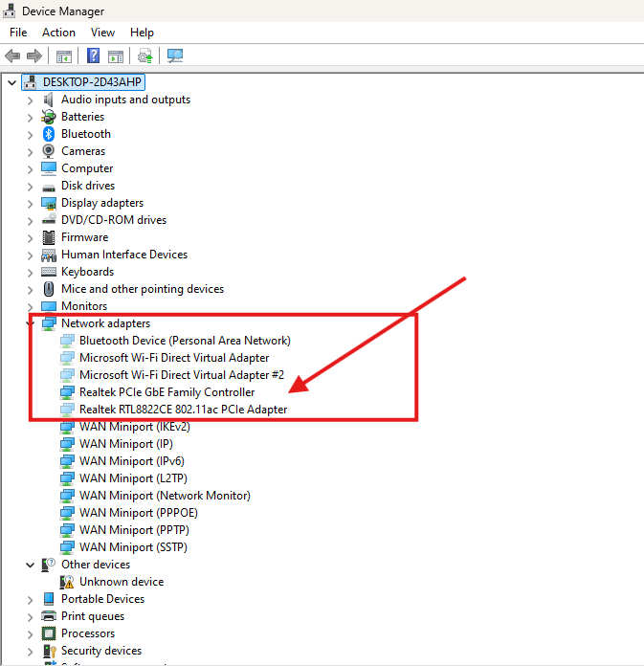
Task: Click the Forward arrow toolbar icon
Action: click(34, 55)
